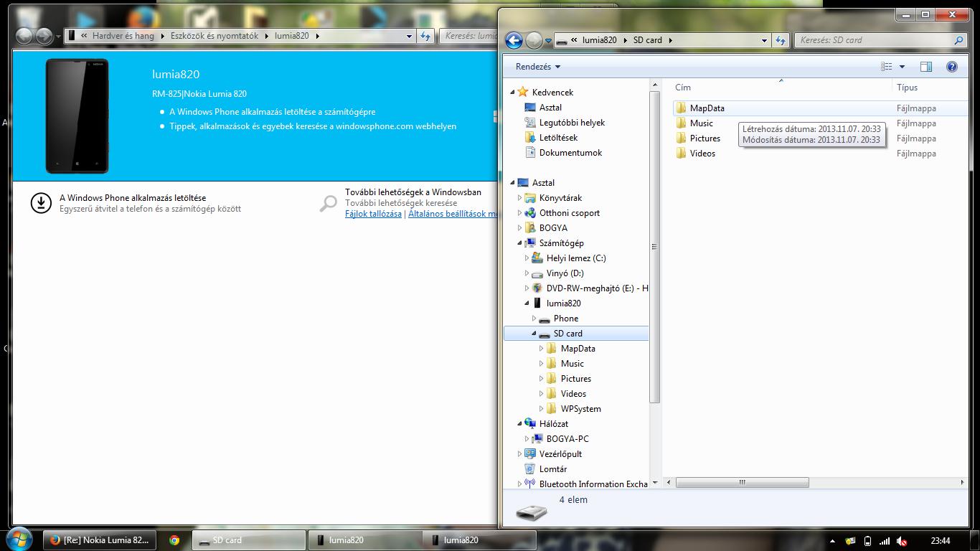Click the navigation pane vertical scrollbar
Viewport: 980px width, 551px height.
pyautogui.click(x=654, y=246)
